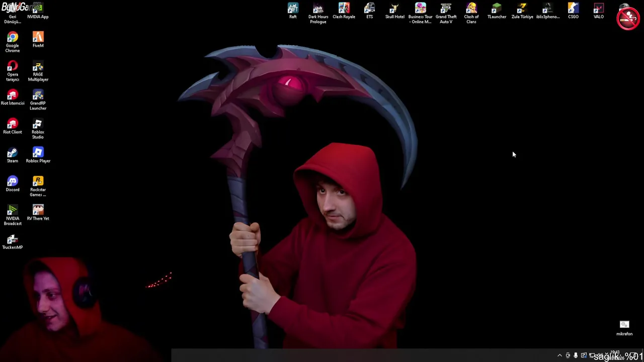The image size is (644, 362).
Task: Click the Steam desktop icon
Action: point(13,155)
